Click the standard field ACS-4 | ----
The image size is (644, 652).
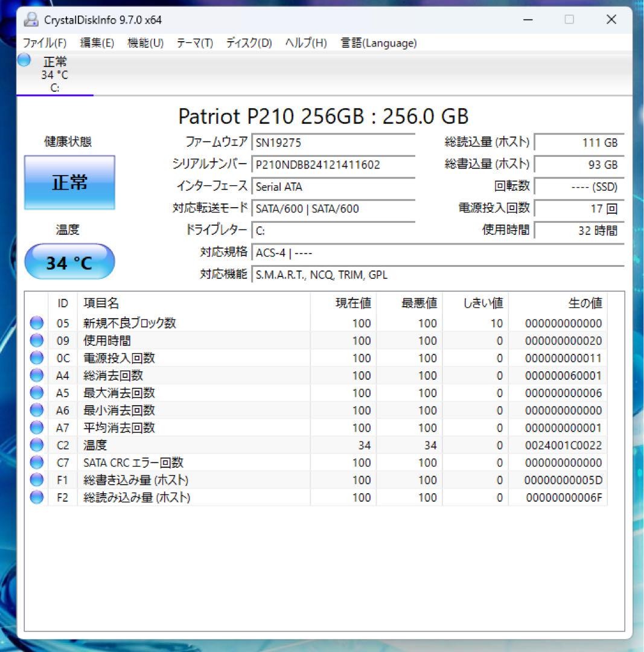(438, 253)
